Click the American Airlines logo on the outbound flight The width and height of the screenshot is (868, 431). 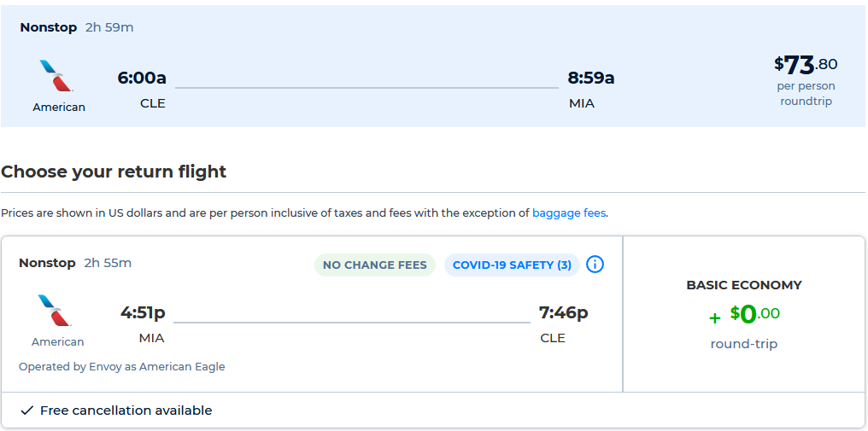click(56, 76)
